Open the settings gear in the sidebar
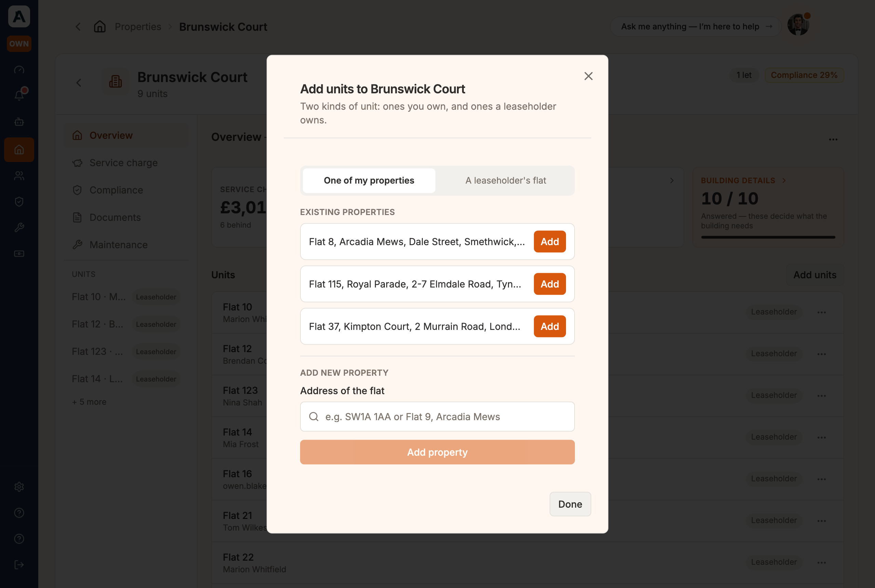This screenshot has height=588, width=875. (19, 487)
